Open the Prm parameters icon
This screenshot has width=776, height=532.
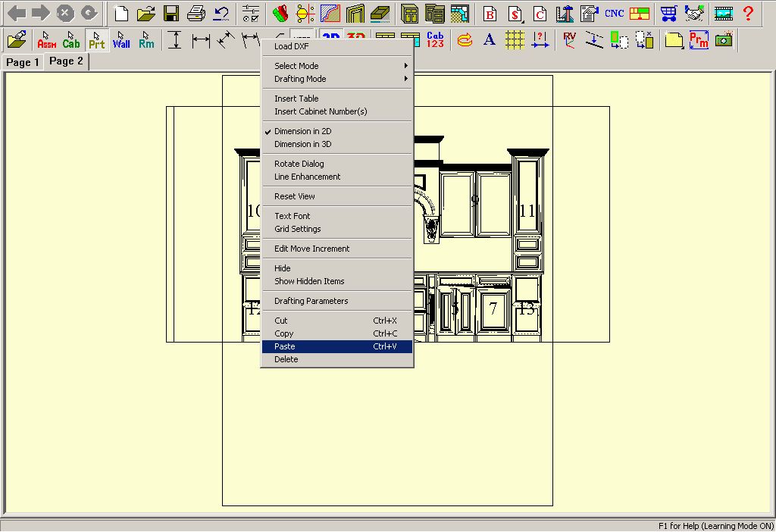pyautogui.click(x=698, y=40)
